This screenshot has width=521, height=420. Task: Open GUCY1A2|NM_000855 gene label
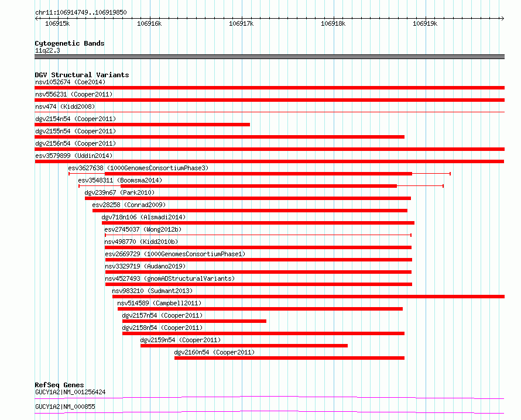65,407
